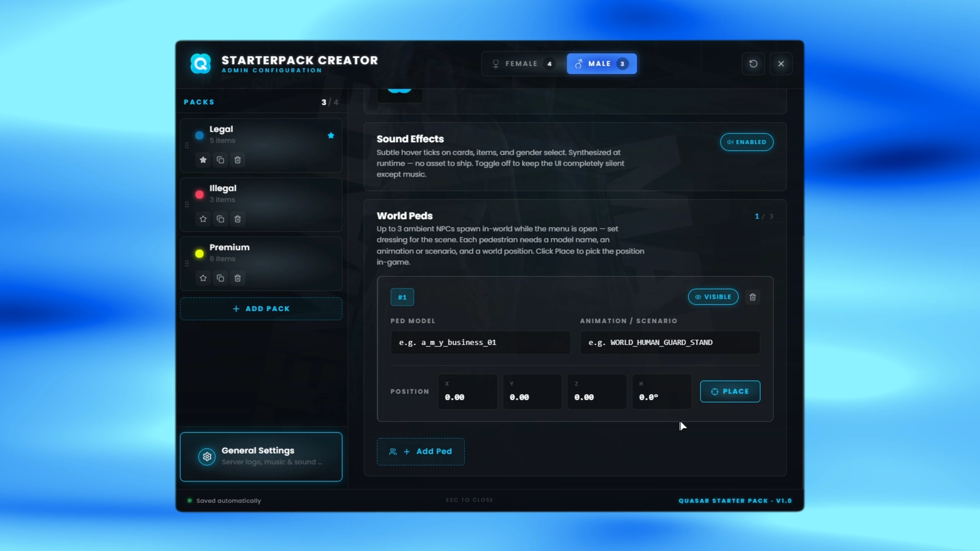This screenshot has width=980, height=551.
Task: Click the Premium pack yellow color dot
Action: [199, 253]
